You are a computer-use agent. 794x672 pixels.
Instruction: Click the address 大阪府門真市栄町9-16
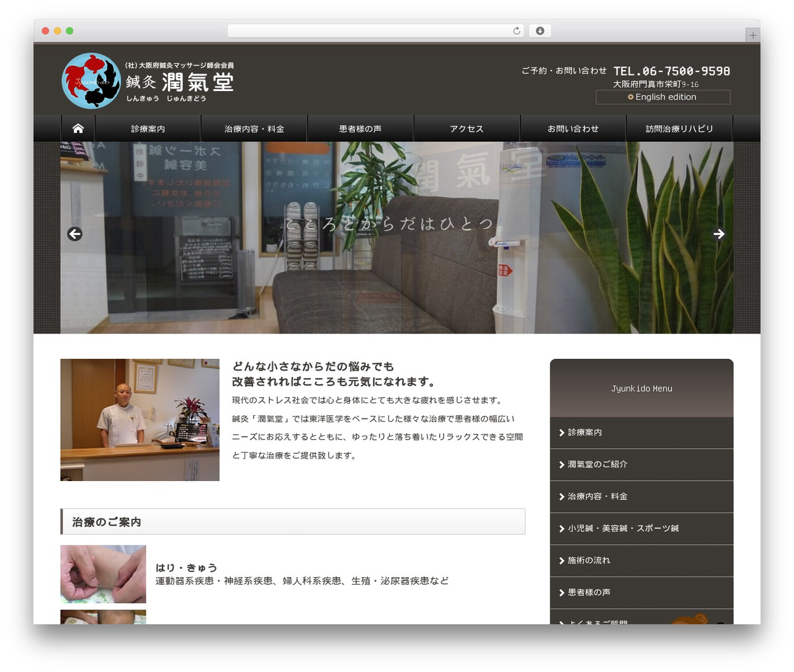click(656, 84)
